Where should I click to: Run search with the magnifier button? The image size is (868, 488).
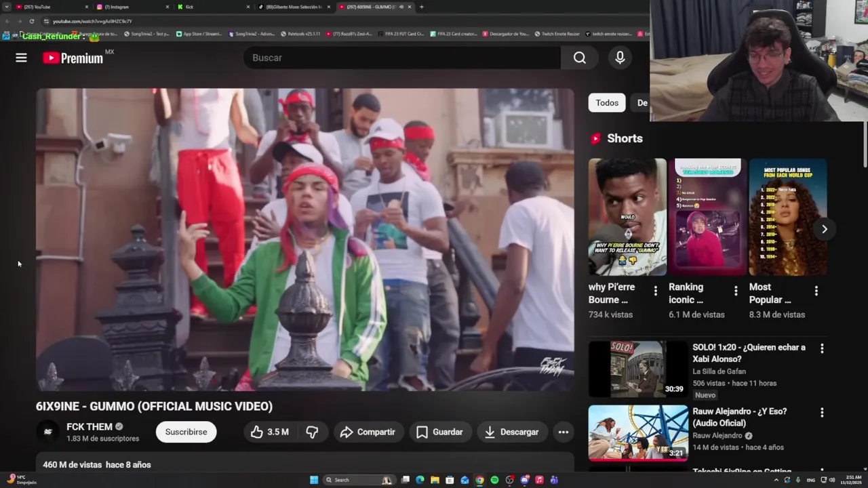tap(580, 58)
